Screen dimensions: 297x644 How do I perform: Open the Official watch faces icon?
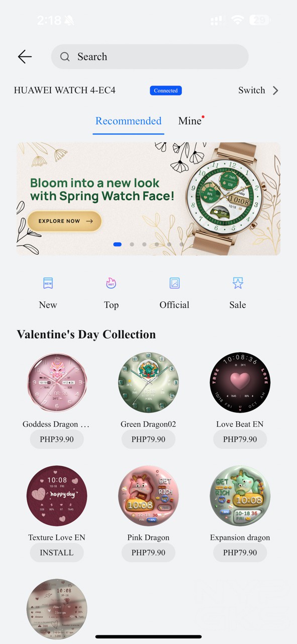click(174, 283)
